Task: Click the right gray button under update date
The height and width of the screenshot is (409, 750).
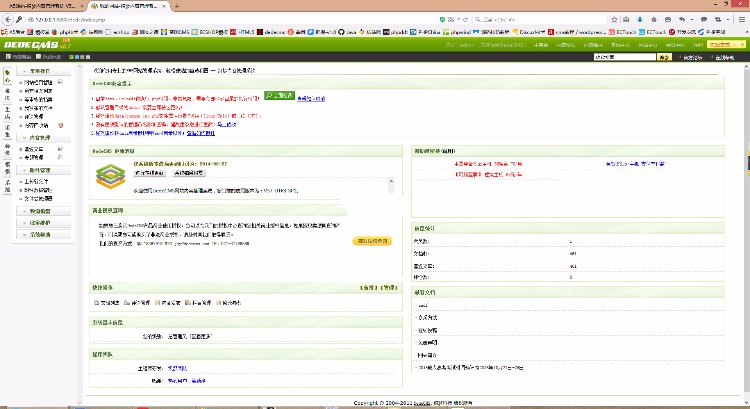Action: click(x=188, y=173)
